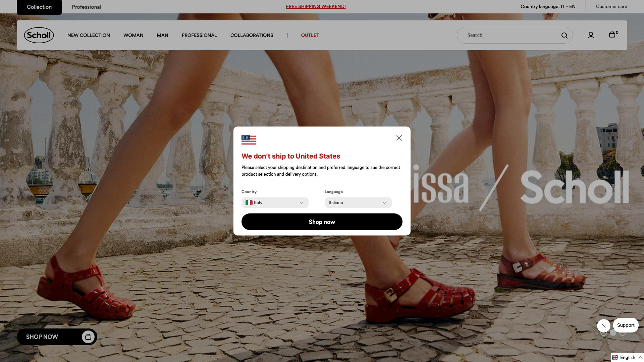The image size is (644, 362).
Task: Click the United States flag in popup
Action: tap(249, 140)
